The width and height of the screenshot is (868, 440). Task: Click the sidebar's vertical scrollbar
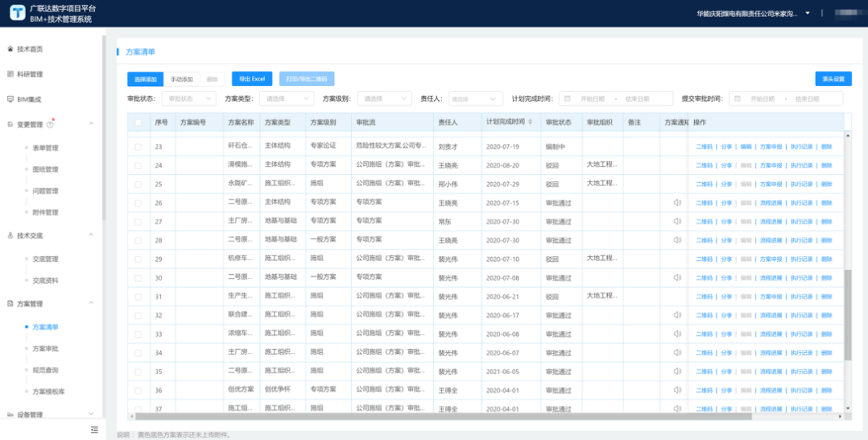click(103, 128)
